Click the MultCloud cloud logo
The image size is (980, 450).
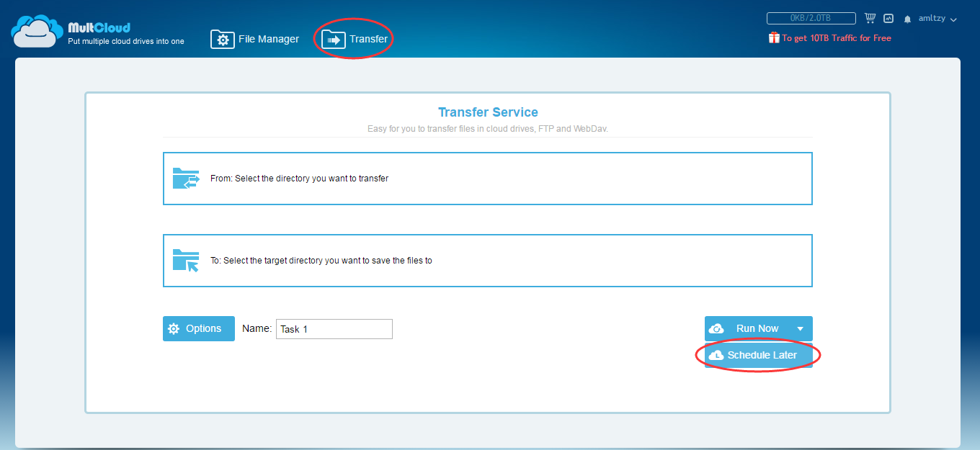point(36,32)
